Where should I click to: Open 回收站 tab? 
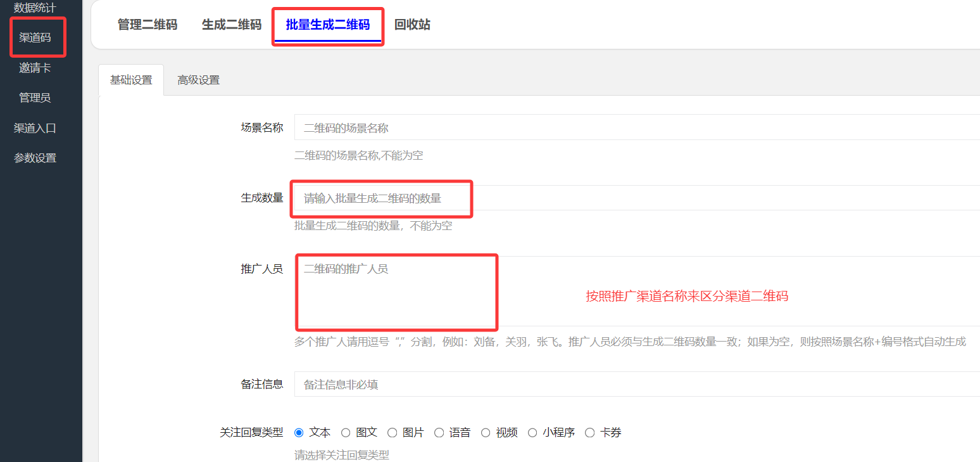click(x=412, y=25)
